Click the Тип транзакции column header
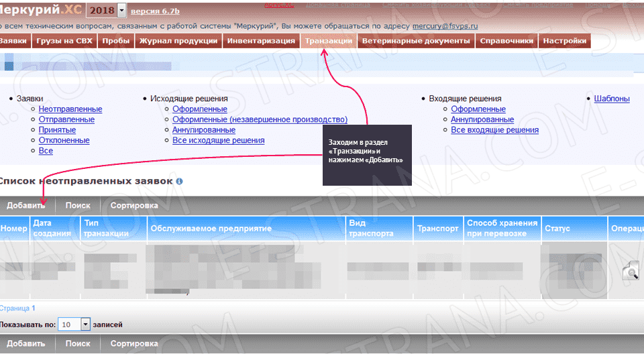Screen dimensions: 644x354 click(x=113, y=229)
